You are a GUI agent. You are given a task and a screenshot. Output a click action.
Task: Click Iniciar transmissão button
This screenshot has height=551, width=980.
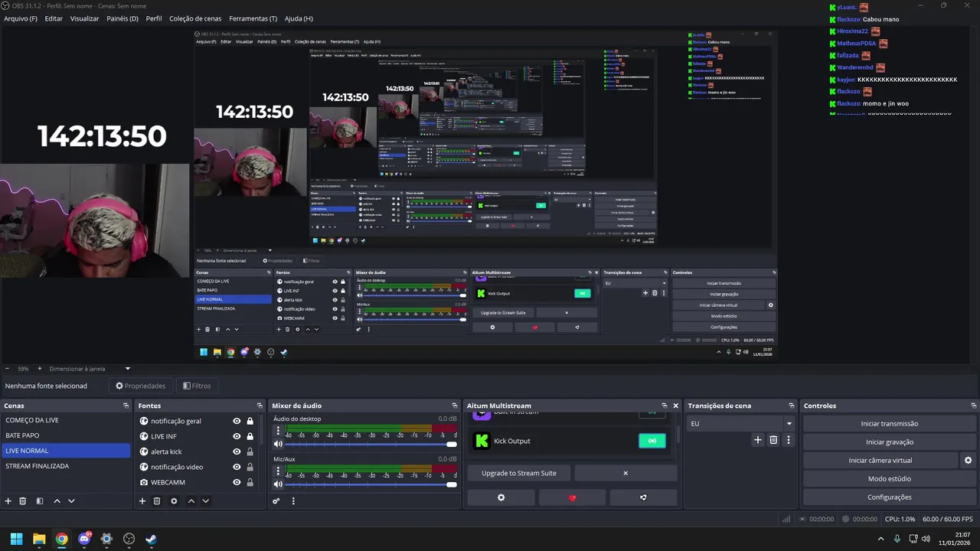pyautogui.click(x=890, y=424)
